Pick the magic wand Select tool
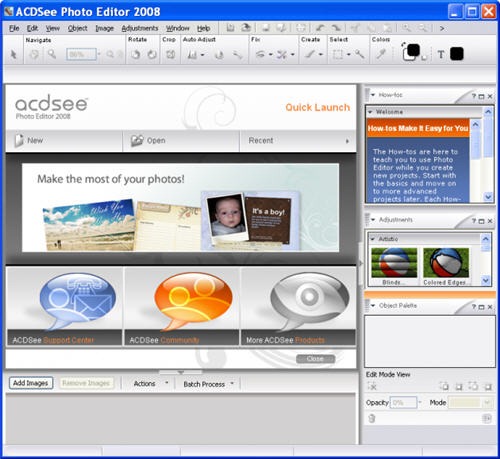500x459 pixels. (359, 54)
